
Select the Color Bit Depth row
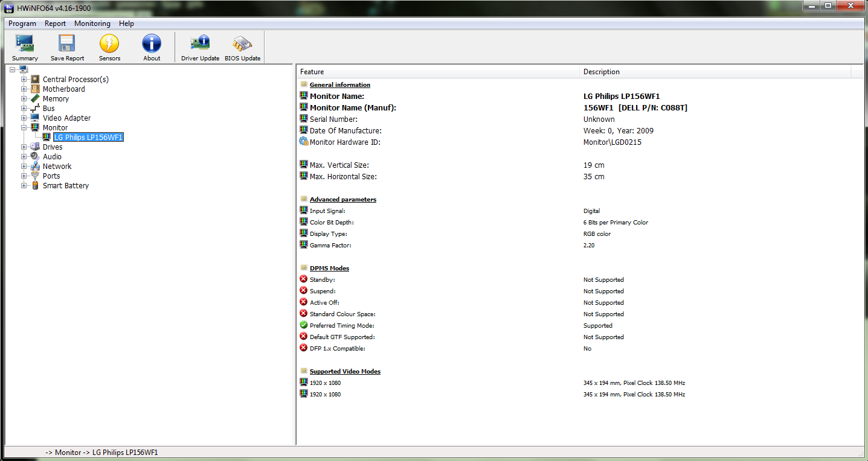580,222
